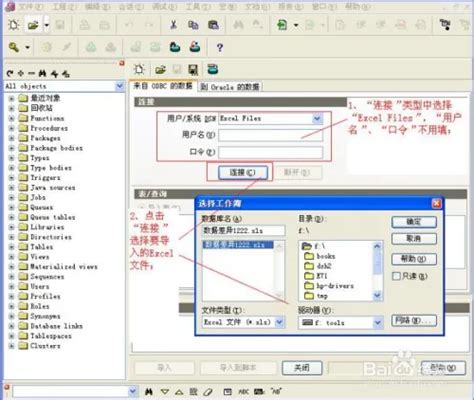Click the refresh icon in object browser
Viewport: 474px width, 400px height.
pos(10,73)
